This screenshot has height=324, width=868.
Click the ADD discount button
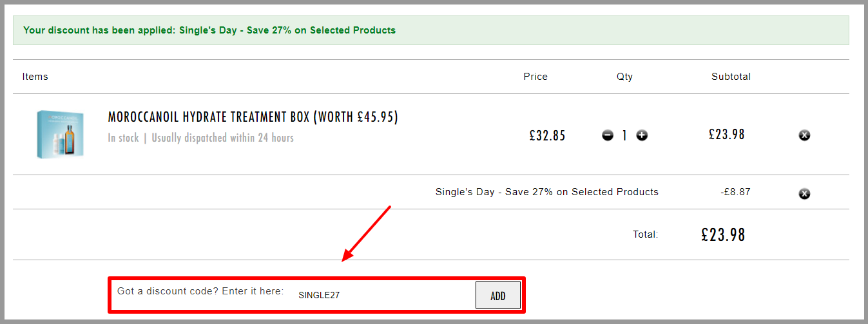click(x=498, y=296)
